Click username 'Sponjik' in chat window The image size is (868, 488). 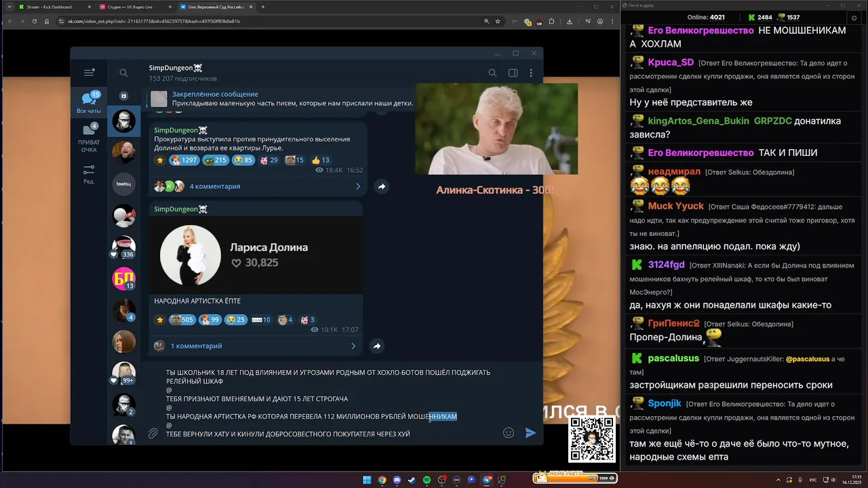665,403
